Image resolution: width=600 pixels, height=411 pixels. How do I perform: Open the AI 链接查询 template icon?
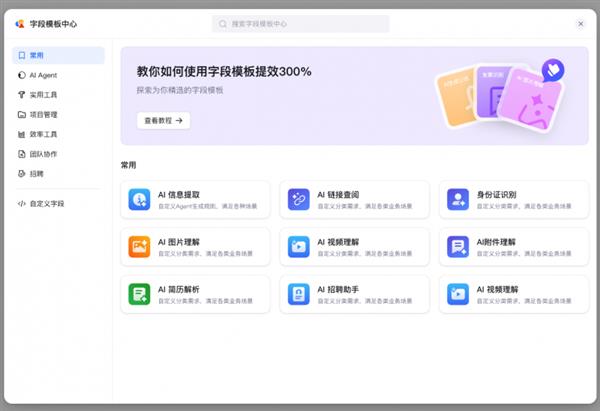tap(298, 199)
